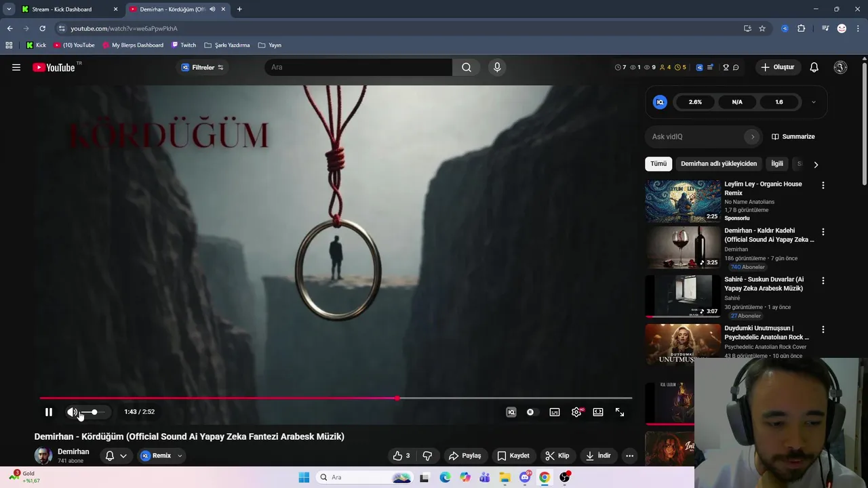Go to YouTube home via logo
Screen dimensions: 868x488
coord(54,67)
